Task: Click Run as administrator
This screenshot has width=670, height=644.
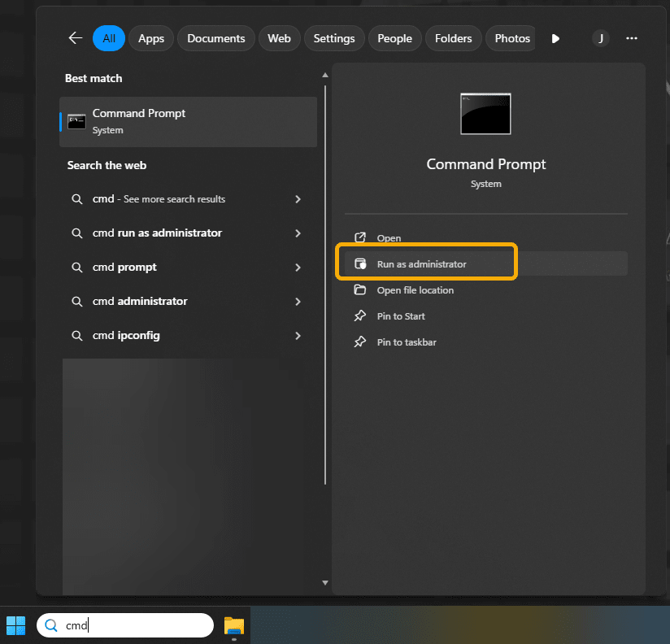Action: tap(486, 264)
